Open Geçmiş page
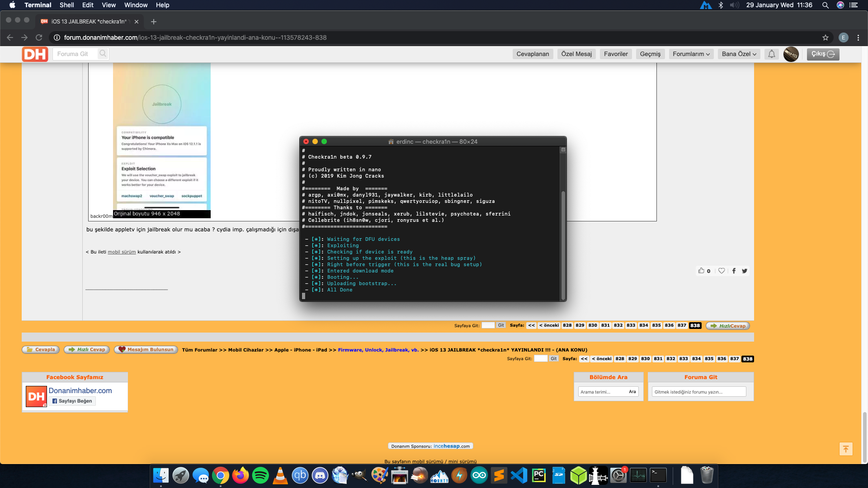 coord(650,54)
